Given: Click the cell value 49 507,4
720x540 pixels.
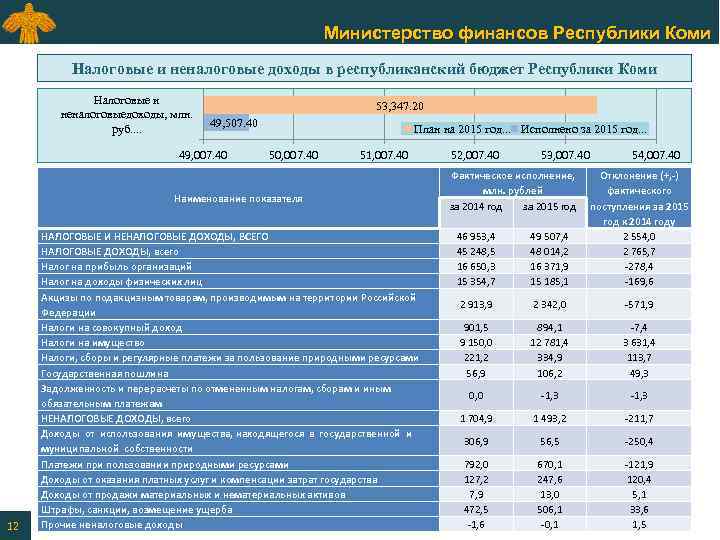Looking at the screenshot, I should 549,236.
